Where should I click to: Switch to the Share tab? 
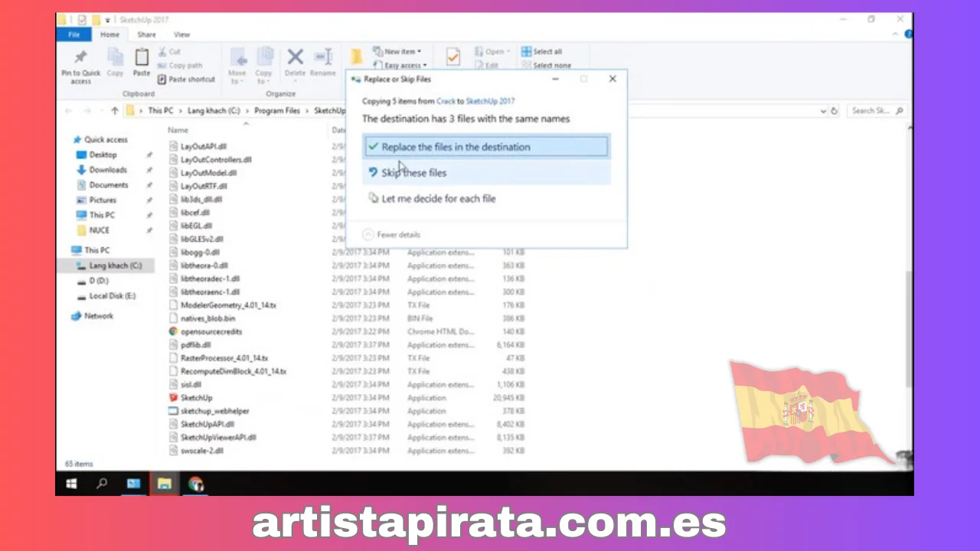146,34
